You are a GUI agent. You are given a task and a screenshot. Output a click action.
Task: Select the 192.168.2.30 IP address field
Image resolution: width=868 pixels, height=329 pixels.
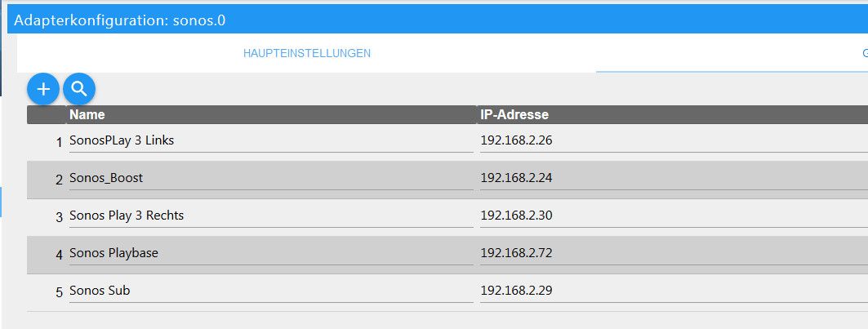tap(674, 216)
